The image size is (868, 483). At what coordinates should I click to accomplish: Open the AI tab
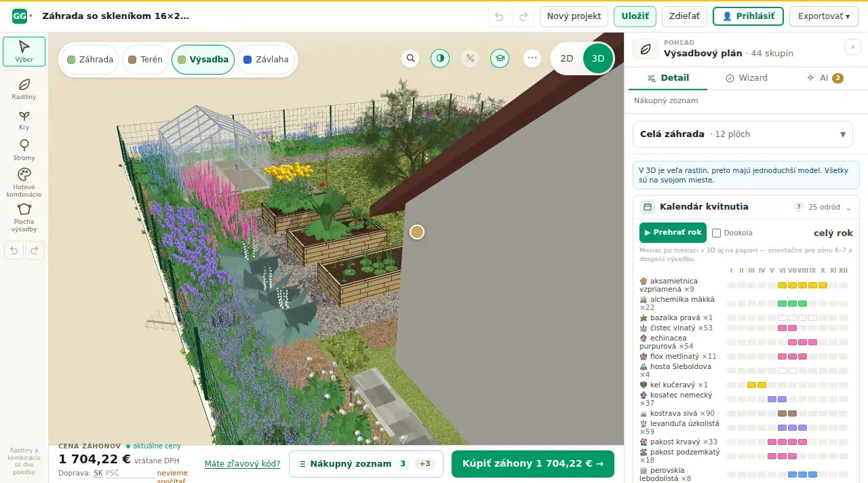pyautogui.click(x=825, y=78)
